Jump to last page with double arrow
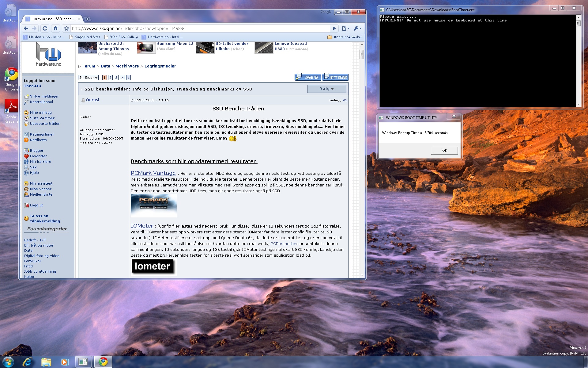Image resolution: width=588 pixels, height=368 pixels. point(128,78)
